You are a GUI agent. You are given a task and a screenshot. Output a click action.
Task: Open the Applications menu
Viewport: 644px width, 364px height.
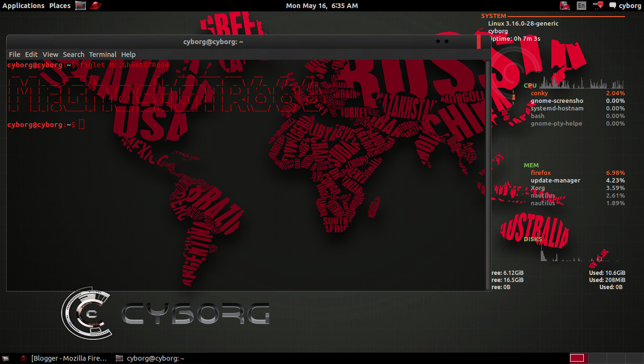[x=23, y=6]
